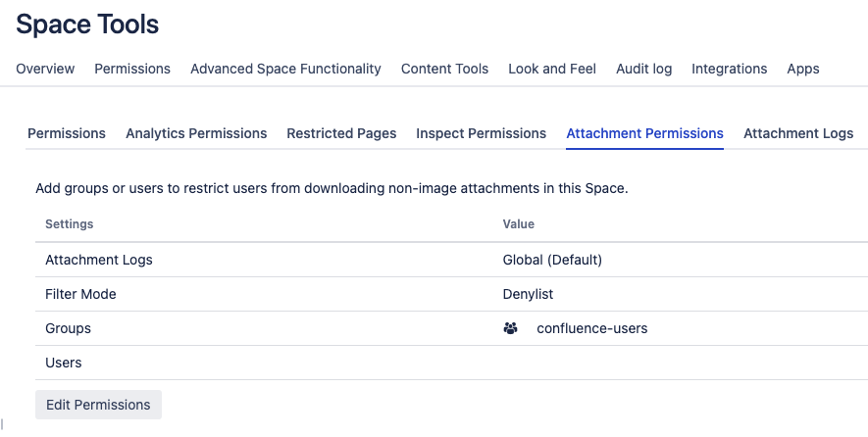The width and height of the screenshot is (868, 437).
Task: Click the Global (Default) attachment logs value
Action: (x=552, y=260)
